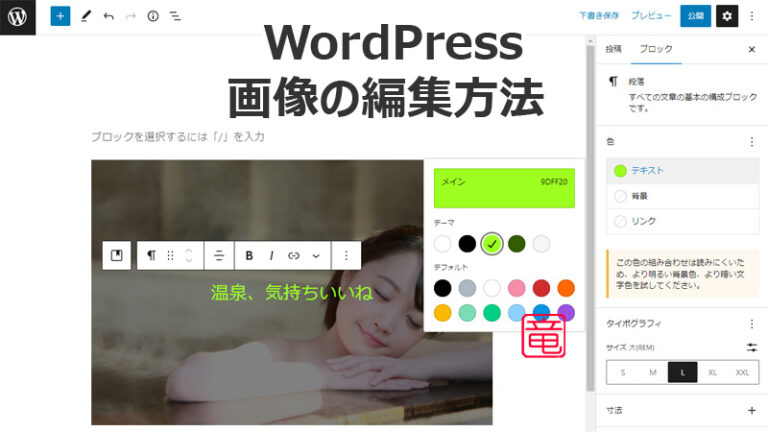Switch to the ブロック tab
This screenshot has height=432, width=768.
pos(656,49)
